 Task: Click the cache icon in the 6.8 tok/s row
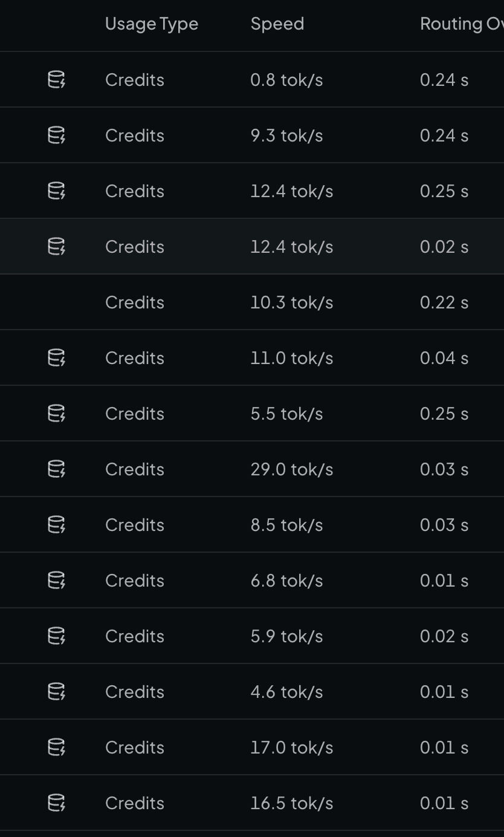tap(56, 581)
